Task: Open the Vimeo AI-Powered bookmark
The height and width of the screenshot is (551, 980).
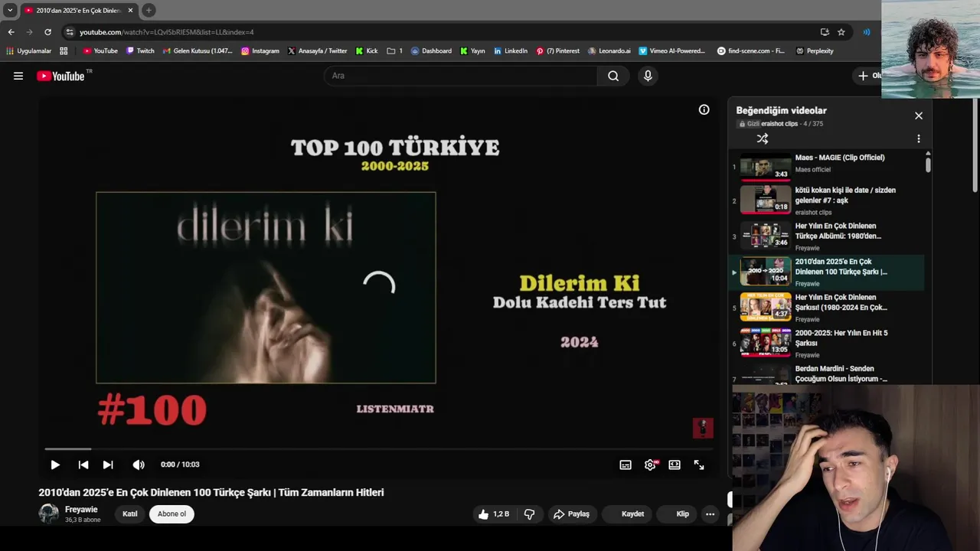Action: tap(672, 51)
